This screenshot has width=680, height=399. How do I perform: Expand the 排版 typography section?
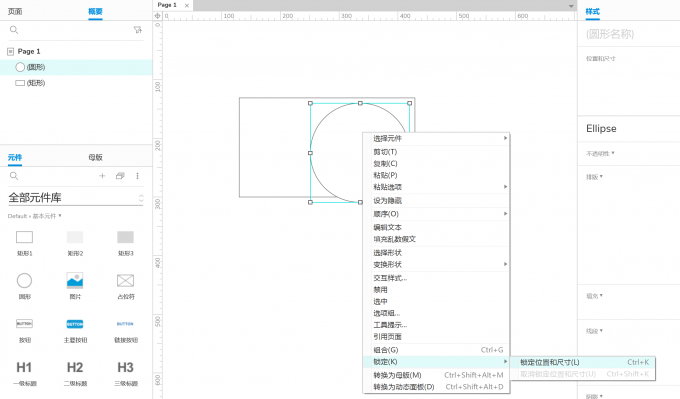pos(595,177)
